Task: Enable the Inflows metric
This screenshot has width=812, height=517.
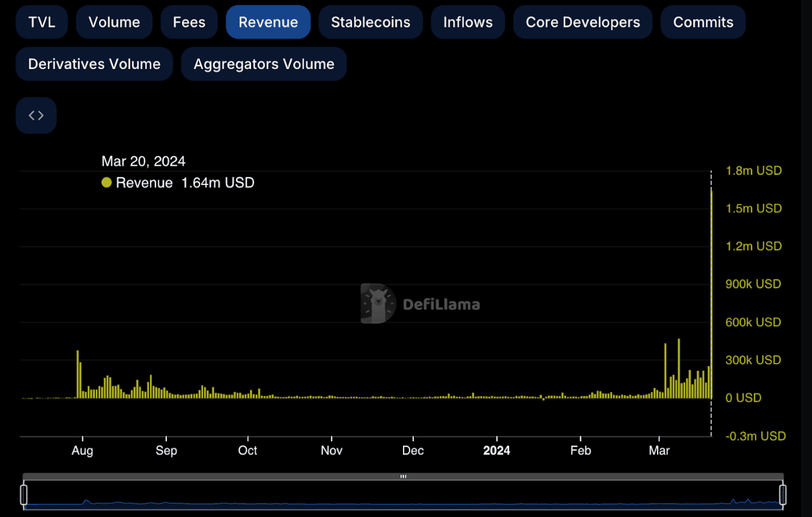Action: [x=468, y=22]
